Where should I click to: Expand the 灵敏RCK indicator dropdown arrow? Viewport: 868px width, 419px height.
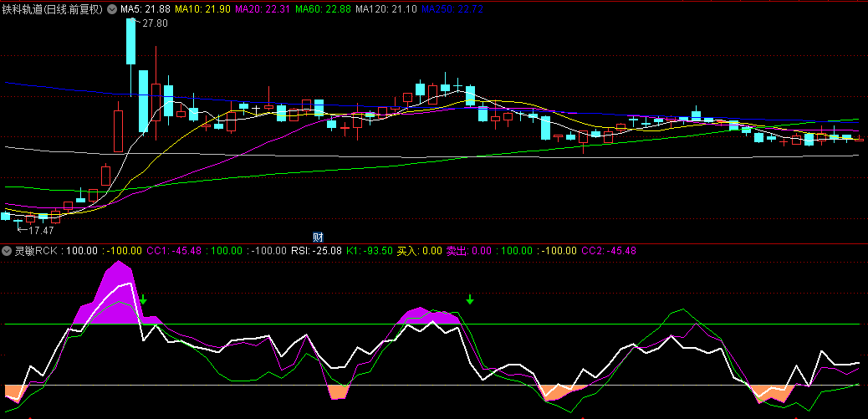click(8, 250)
